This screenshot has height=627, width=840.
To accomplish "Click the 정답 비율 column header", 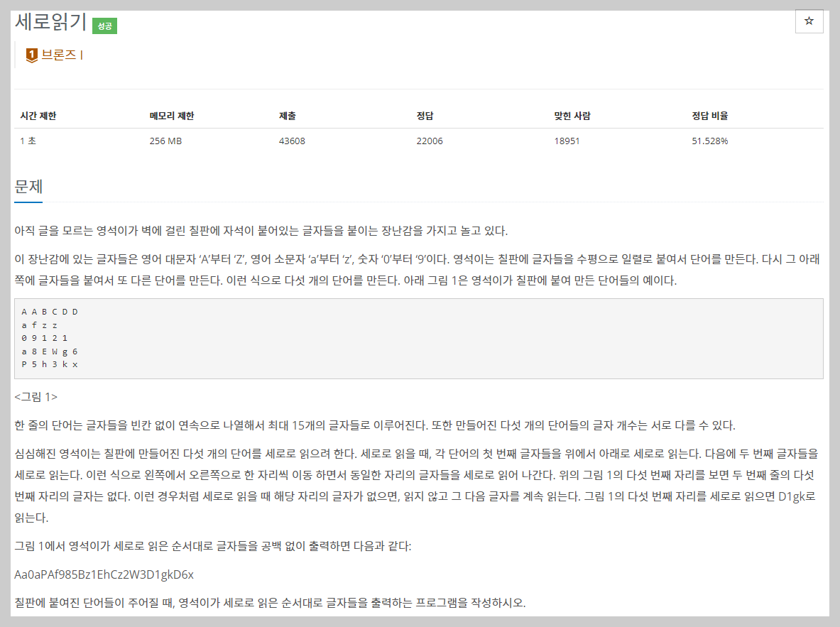I will [710, 116].
